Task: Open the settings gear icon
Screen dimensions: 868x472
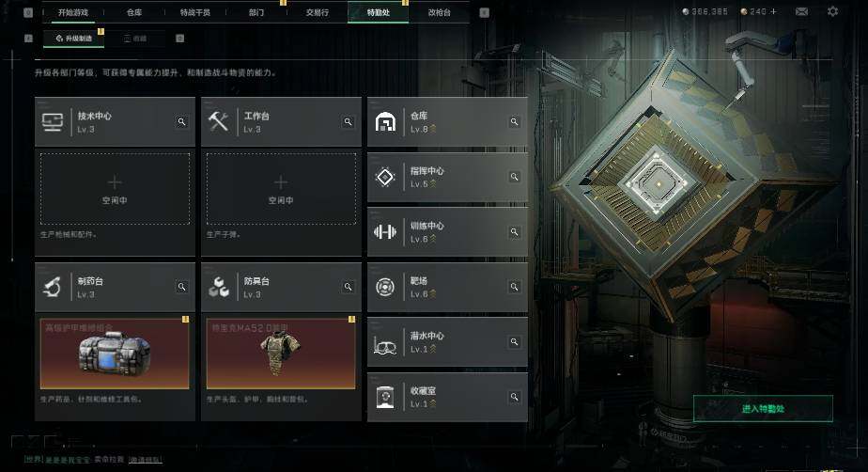Action: [x=832, y=11]
